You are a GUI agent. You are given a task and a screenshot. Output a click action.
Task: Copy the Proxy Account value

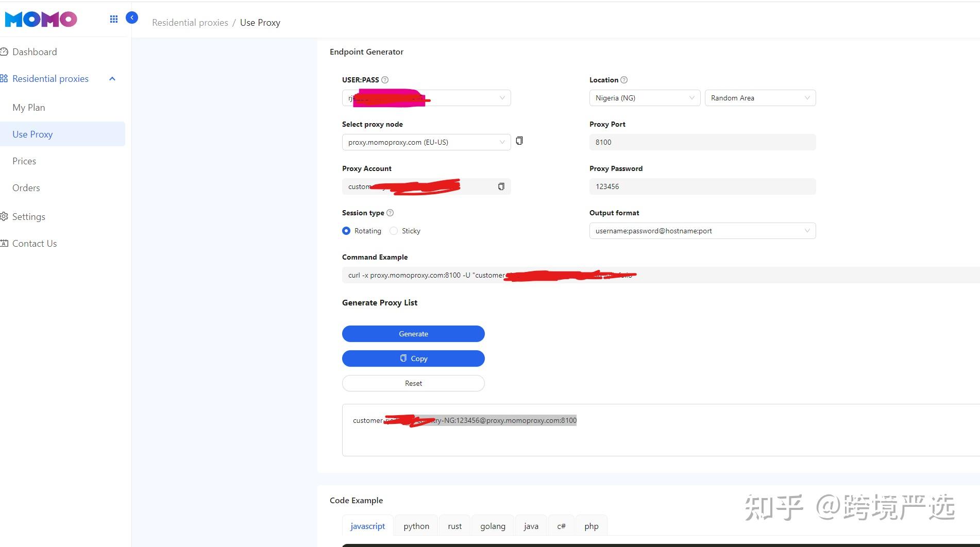(501, 186)
